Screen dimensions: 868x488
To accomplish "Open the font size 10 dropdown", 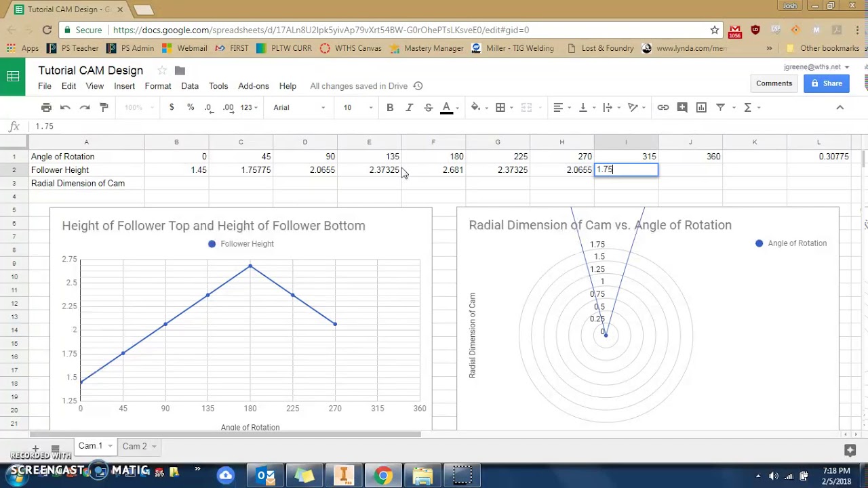I will [x=357, y=107].
